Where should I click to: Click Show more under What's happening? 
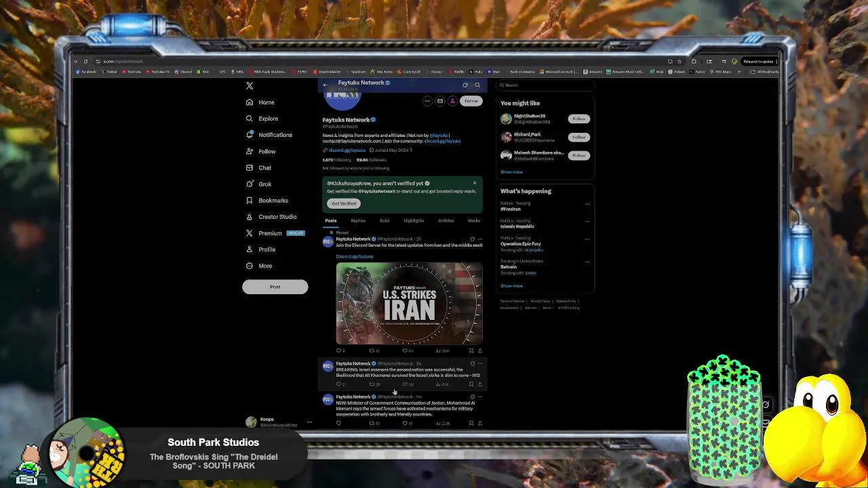tap(511, 286)
